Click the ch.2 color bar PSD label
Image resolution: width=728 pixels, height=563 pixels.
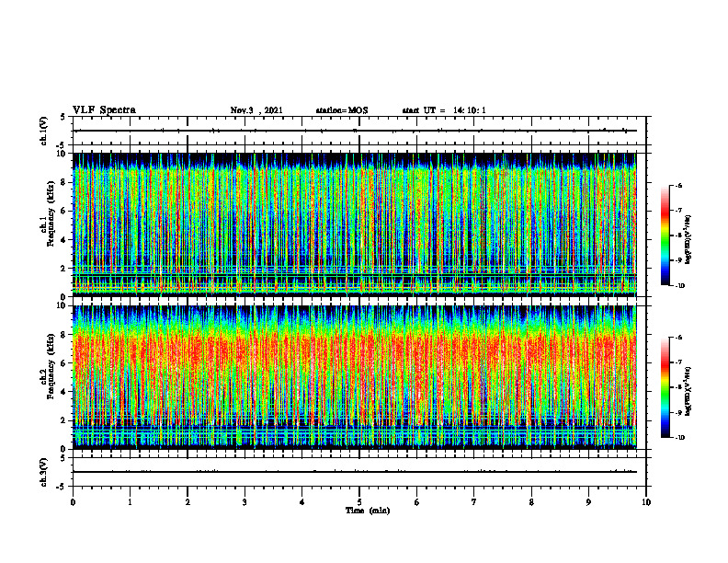(x=688, y=392)
